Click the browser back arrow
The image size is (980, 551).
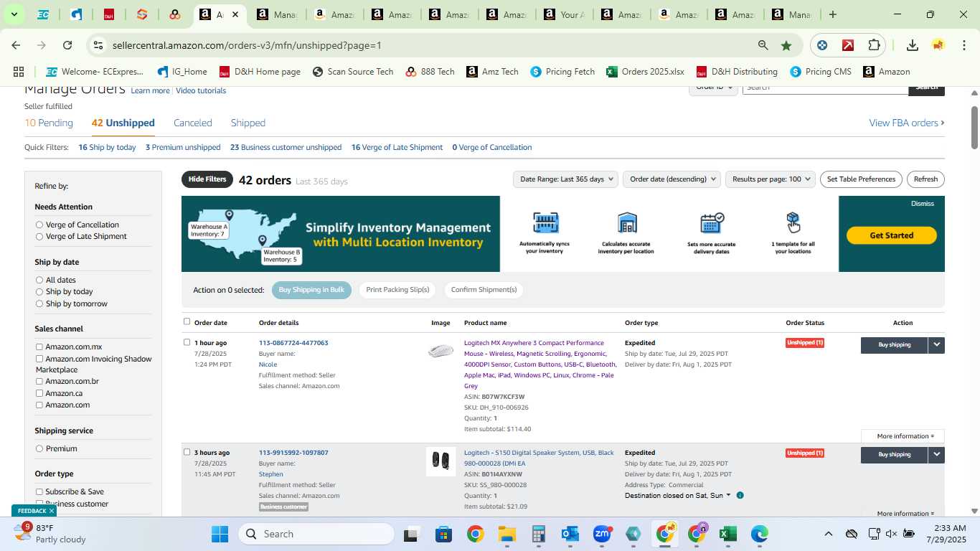click(x=16, y=45)
